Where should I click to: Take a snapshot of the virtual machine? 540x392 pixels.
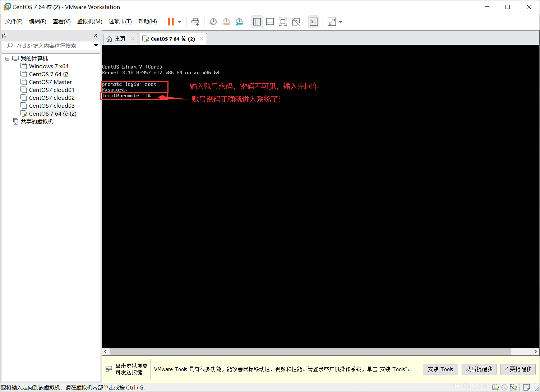(x=213, y=22)
